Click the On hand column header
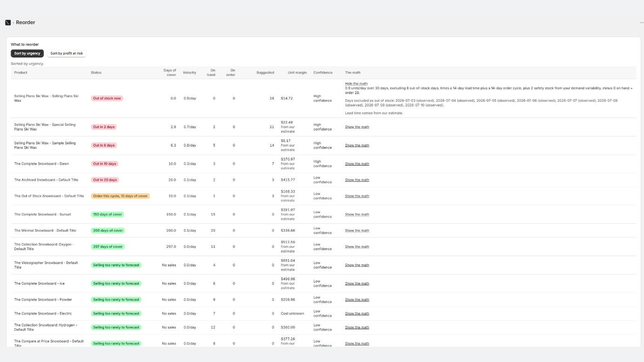644x362 pixels. [211, 73]
